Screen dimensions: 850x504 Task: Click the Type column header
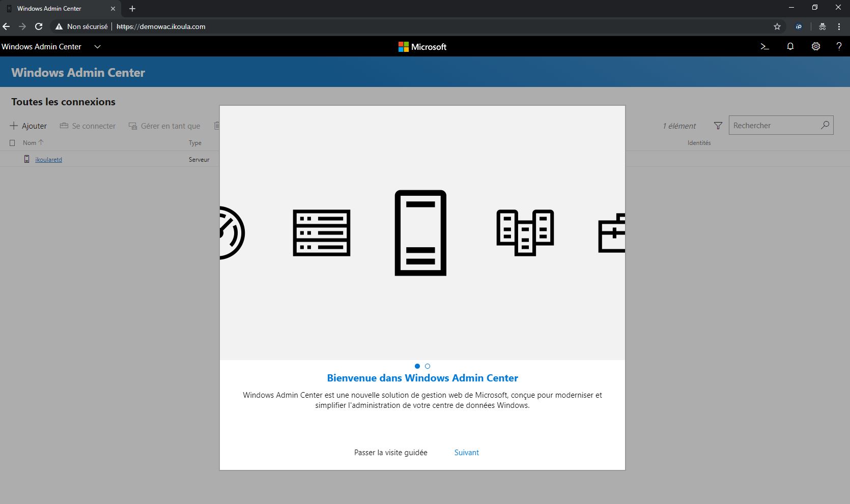(195, 143)
